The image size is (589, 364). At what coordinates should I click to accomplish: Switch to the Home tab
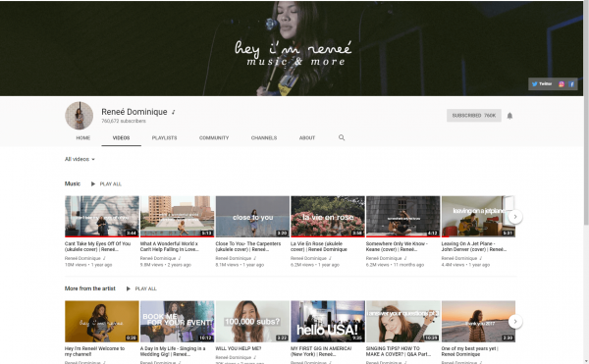(83, 137)
